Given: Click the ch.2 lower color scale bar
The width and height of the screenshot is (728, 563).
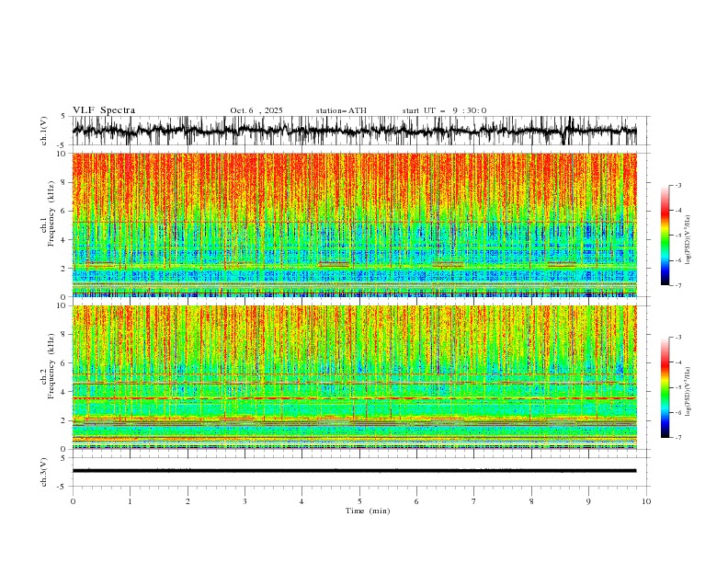Looking at the screenshot, I should click(665, 387).
